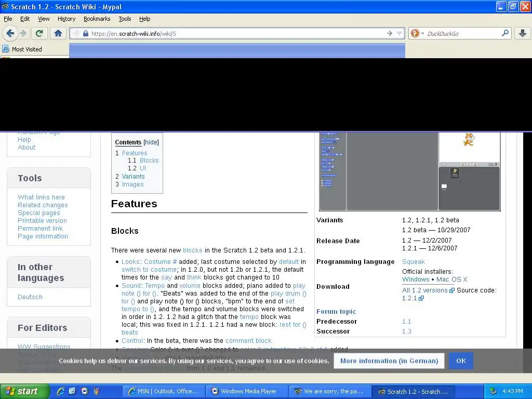Switch to MSN Outlook taskbar window
This screenshot has height=399, width=532.
(164, 391)
